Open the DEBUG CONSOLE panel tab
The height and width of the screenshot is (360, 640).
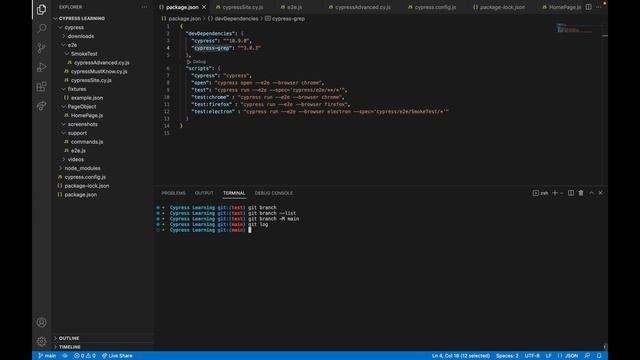(x=274, y=193)
